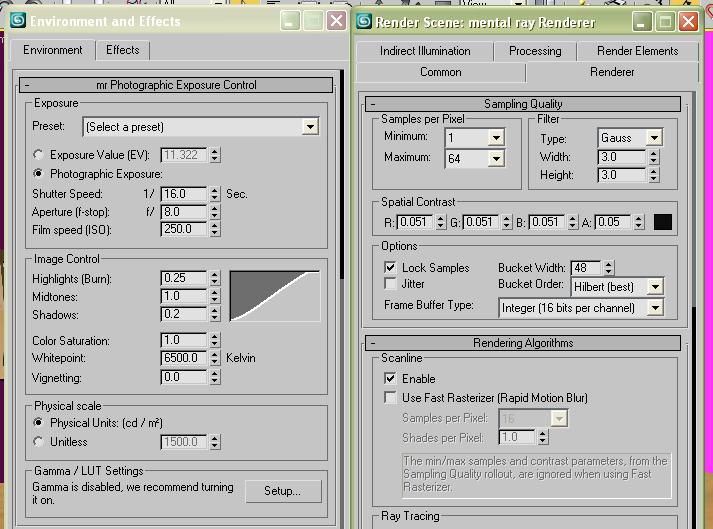Click the Environment and Effects title icon
The height and width of the screenshot is (529, 713).
coord(18,20)
